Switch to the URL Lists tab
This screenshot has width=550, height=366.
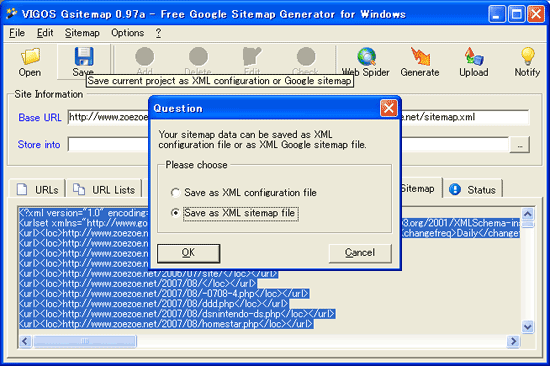(104, 189)
